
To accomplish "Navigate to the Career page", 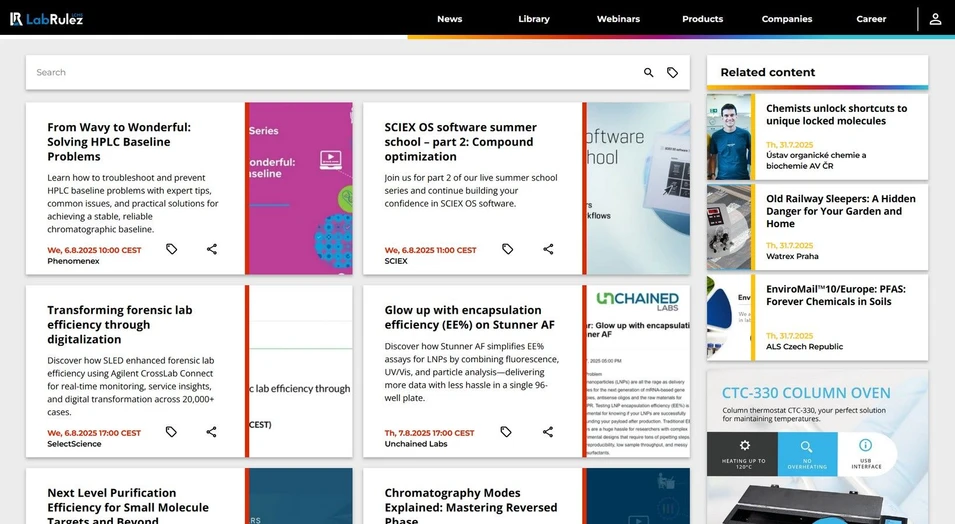I will tap(871, 19).
